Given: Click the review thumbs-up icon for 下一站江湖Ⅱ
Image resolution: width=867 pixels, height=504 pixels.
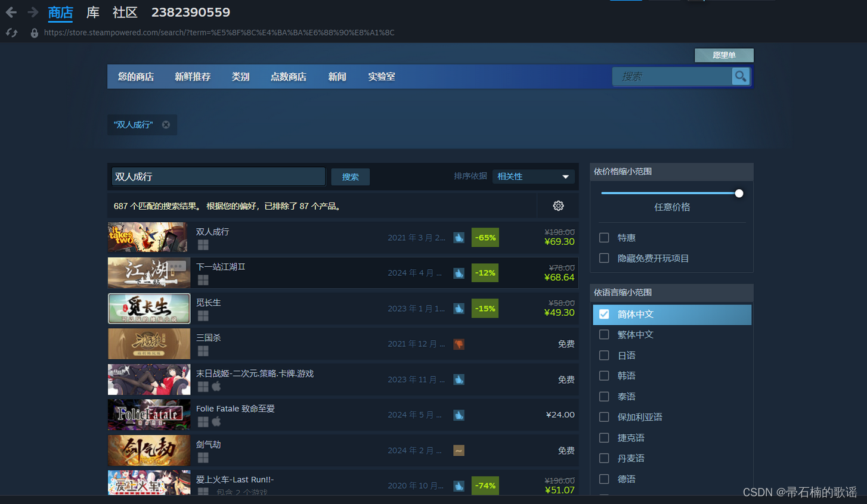Looking at the screenshot, I should click(459, 273).
